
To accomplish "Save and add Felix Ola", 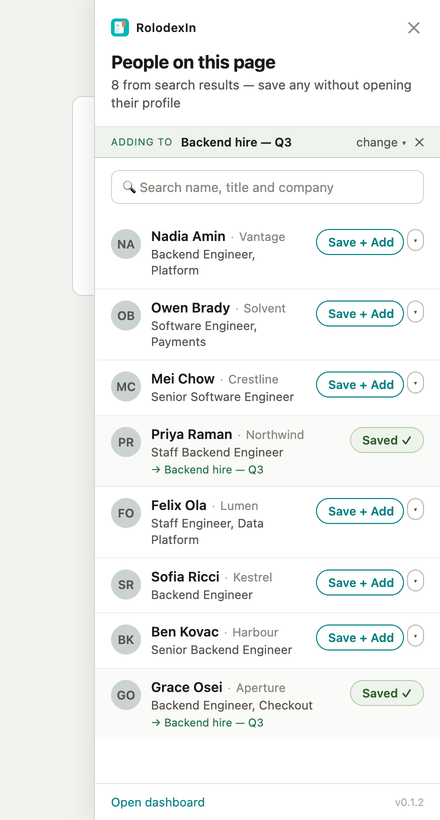I will pos(360,511).
